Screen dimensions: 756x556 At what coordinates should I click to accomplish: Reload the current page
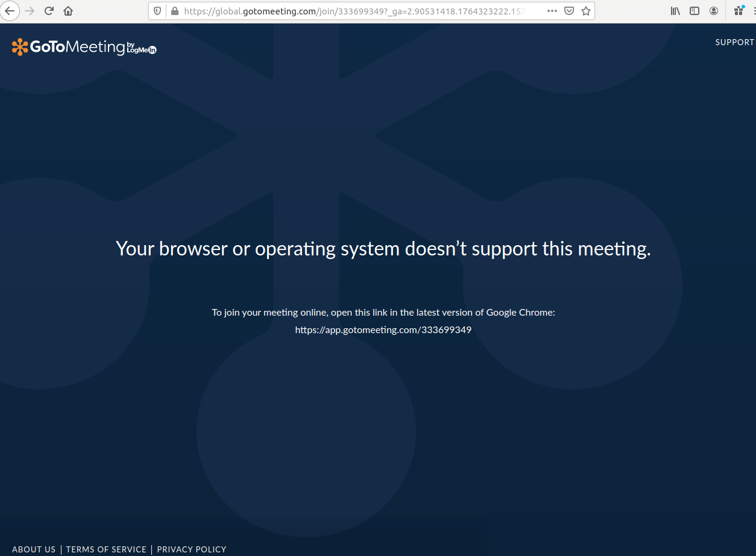click(x=49, y=11)
